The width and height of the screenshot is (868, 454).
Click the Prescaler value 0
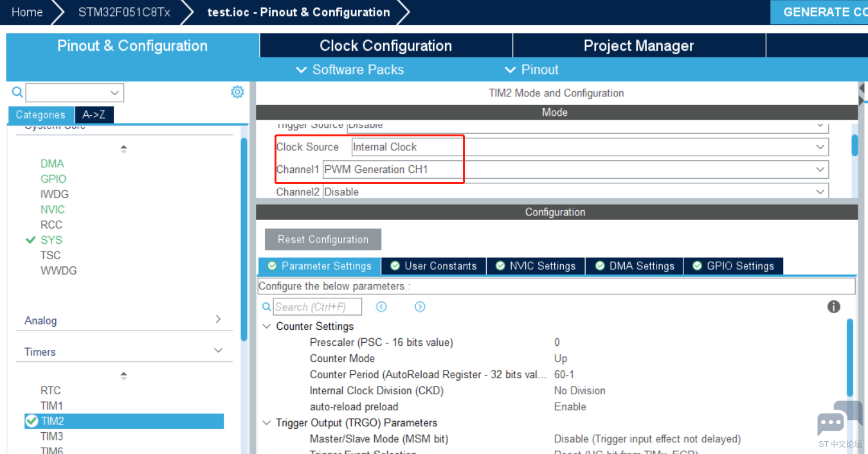tap(557, 342)
